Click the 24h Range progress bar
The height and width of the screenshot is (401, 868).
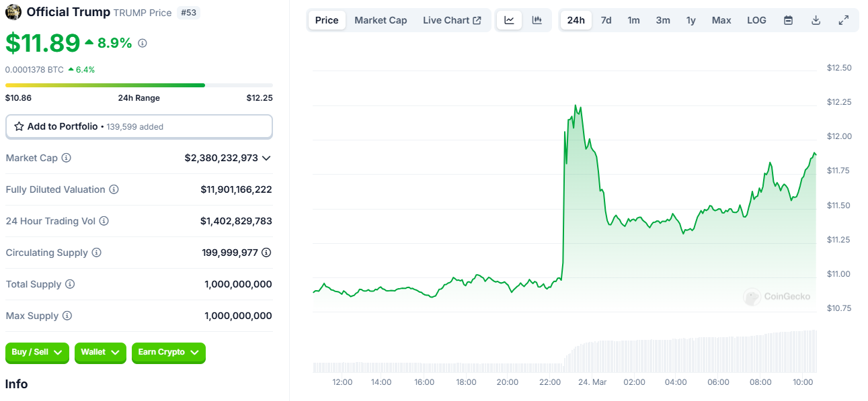click(x=139, y=85)
